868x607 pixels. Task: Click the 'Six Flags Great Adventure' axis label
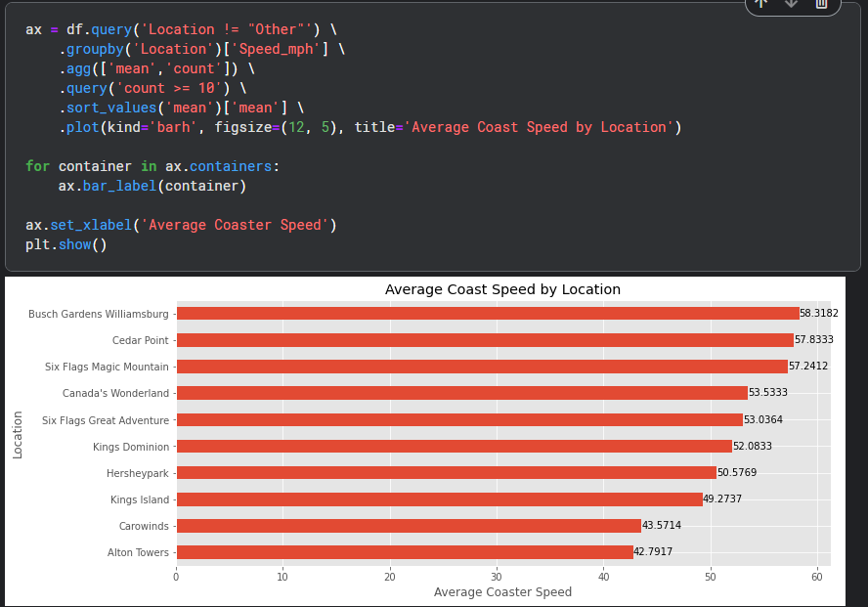pos(106,420)
